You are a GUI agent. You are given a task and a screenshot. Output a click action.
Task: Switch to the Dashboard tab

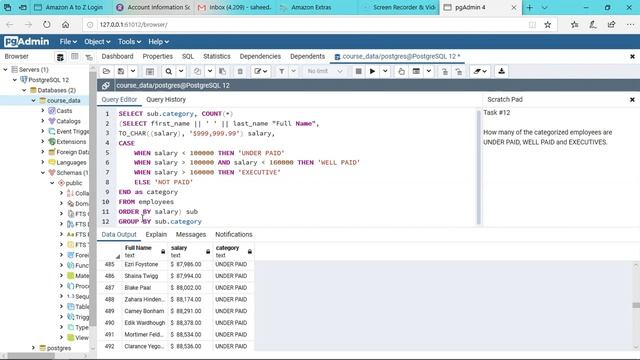click(x=118, y=56)
